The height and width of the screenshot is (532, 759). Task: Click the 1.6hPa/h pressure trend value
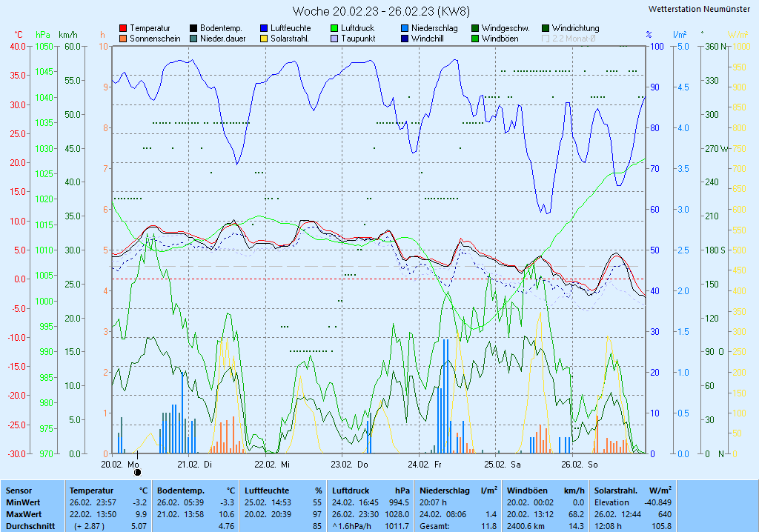click(x=352, y=526)
